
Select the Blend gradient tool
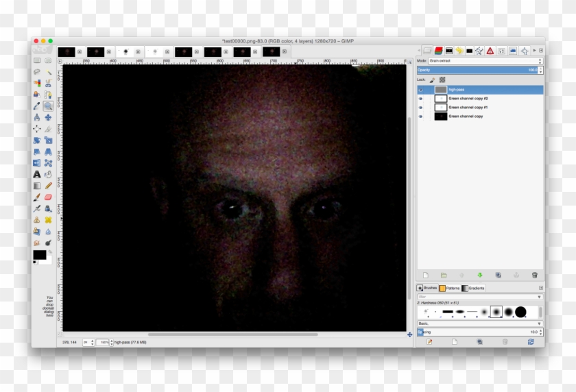click(x=37, y=186)
